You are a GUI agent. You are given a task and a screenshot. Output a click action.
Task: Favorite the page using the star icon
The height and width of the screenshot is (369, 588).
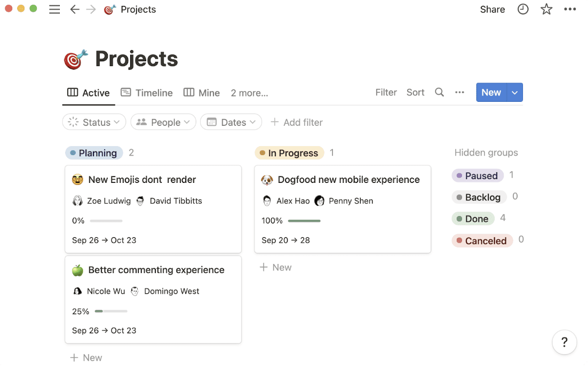[x=546, y=9]
